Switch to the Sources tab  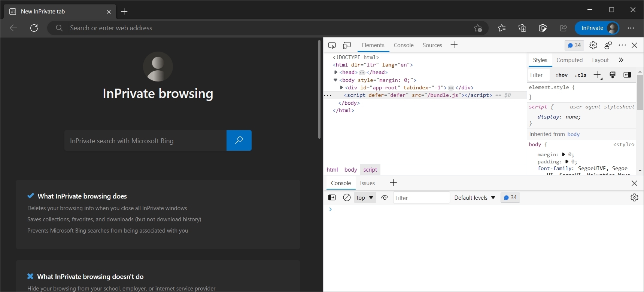[x=432, y=45]
